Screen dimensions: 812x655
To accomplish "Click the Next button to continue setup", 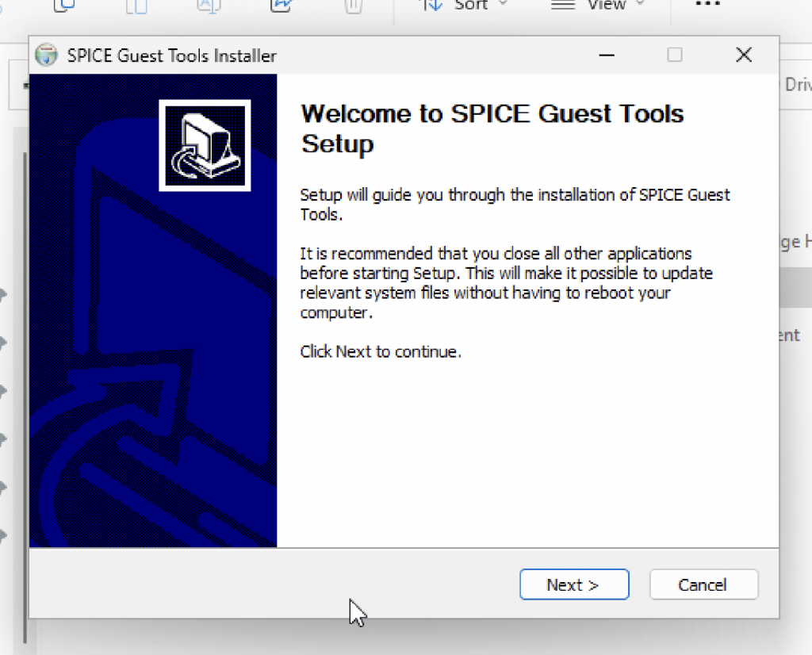I will click(573, 584).
